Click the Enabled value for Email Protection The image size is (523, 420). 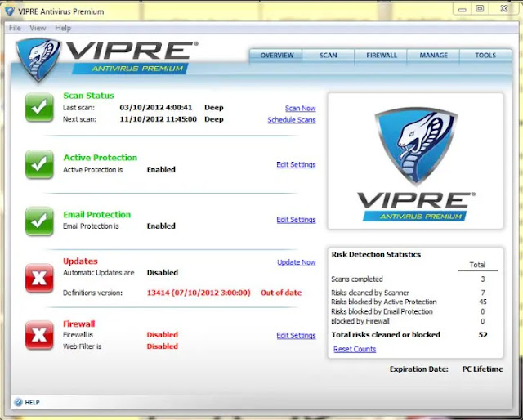(x=161, y=226)
